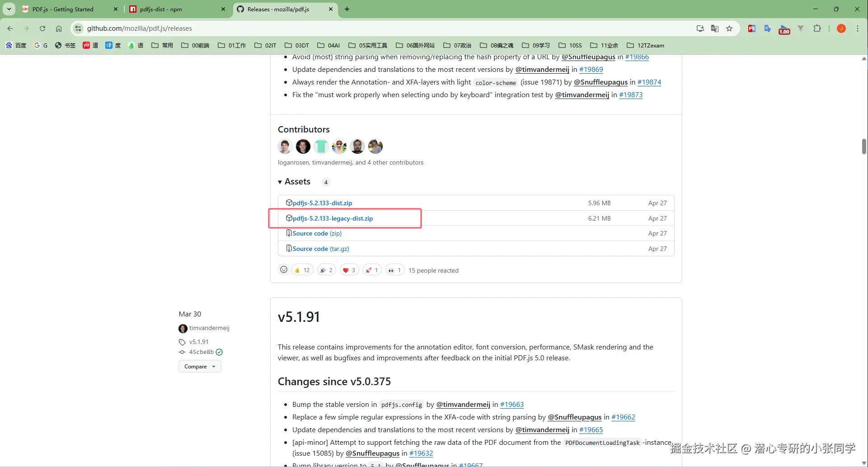Click the vertical page scrollbar thumb
Viewport: 868px width, 467px height.
[x=864, y=146]
